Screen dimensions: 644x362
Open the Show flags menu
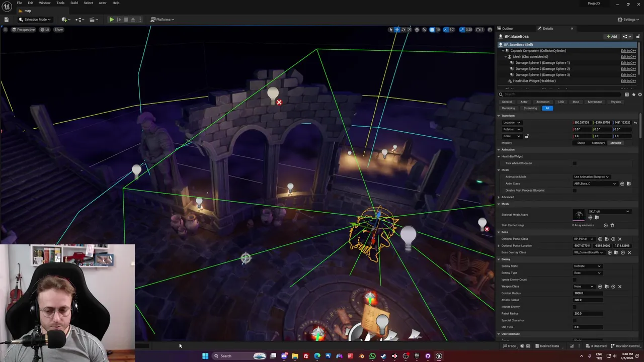(x=59, y=30)
